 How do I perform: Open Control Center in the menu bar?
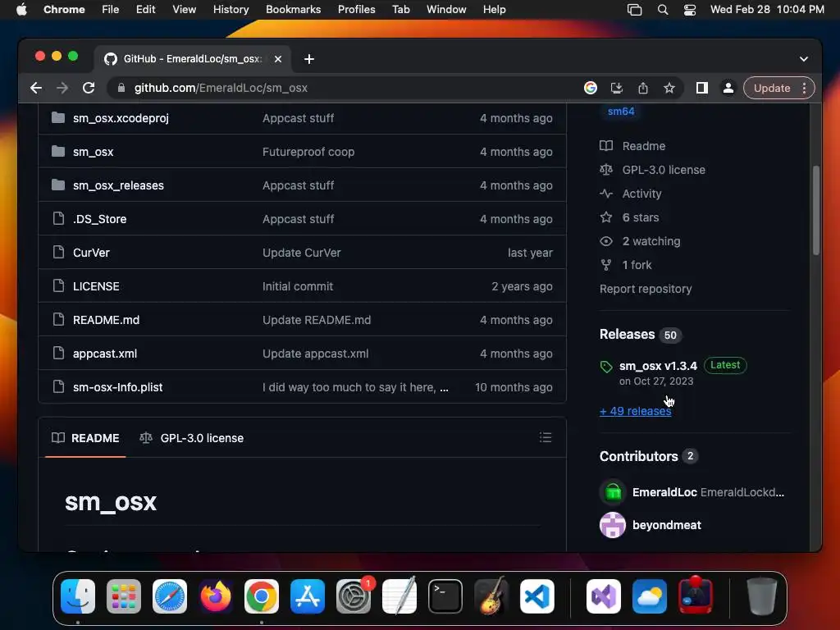[x=690, y=10]
